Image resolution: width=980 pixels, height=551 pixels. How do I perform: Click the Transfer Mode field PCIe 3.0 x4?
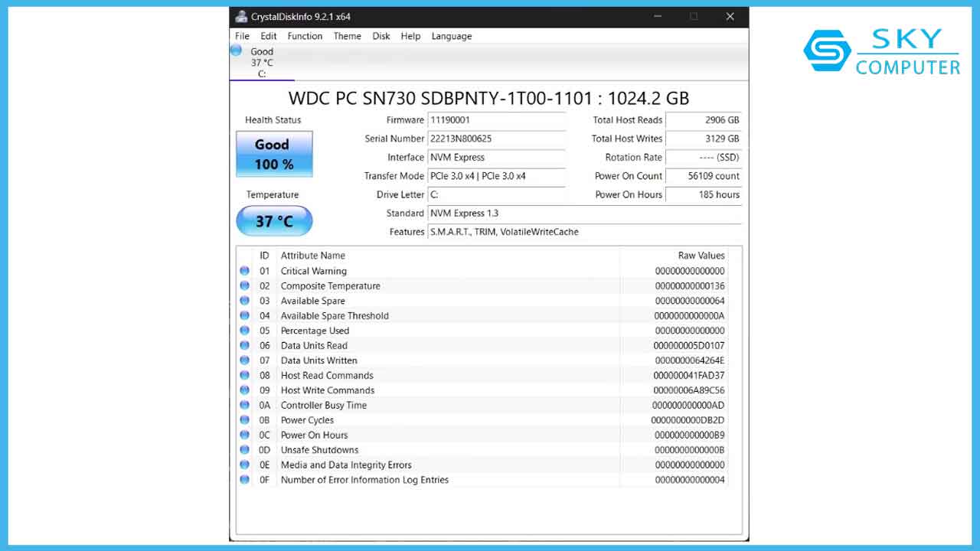[496, 176]
